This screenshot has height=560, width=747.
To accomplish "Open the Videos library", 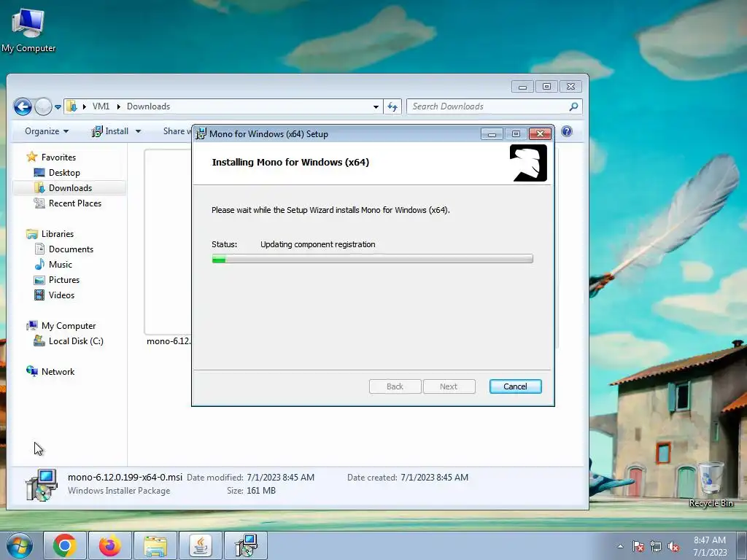I will [x=54, y=295].
